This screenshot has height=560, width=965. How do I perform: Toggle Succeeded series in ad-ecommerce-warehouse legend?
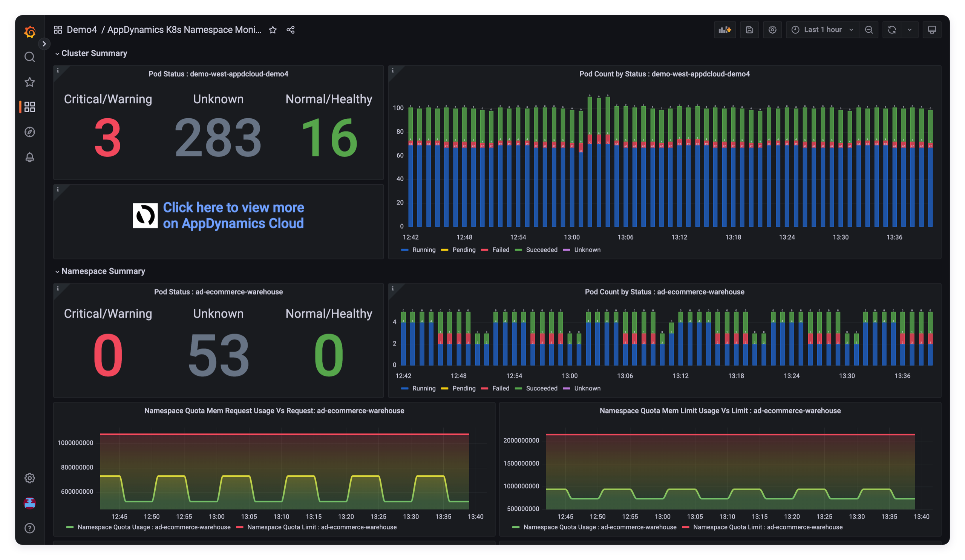541,388
